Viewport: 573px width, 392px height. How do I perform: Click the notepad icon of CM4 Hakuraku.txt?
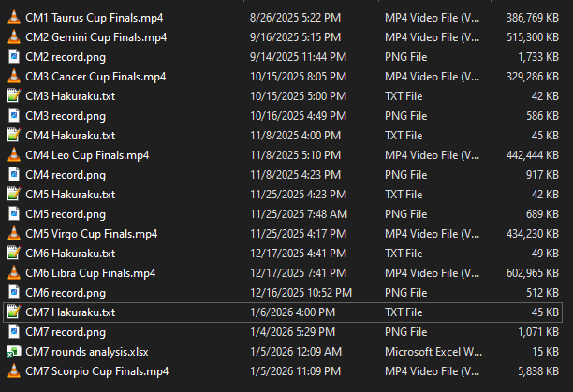pos(14,136)
